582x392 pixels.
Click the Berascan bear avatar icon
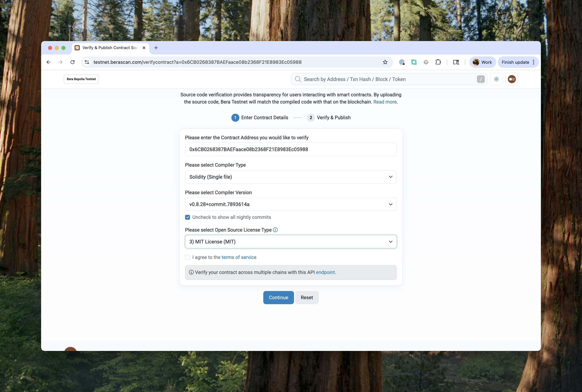(x=512, y=79)
